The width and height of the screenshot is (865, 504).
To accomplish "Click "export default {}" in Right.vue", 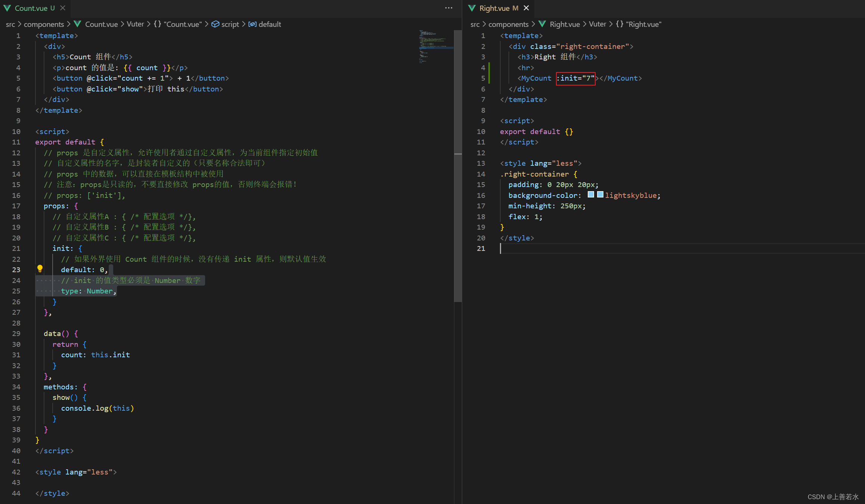I will (x=537, y=131).
